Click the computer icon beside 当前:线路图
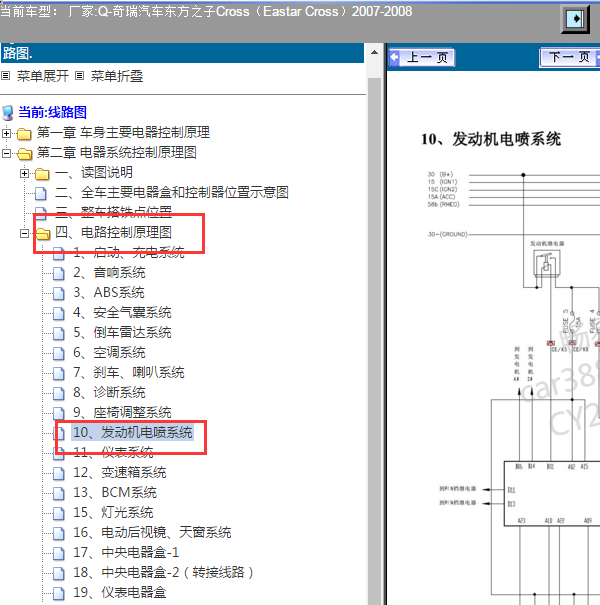 tap(7, 113)
